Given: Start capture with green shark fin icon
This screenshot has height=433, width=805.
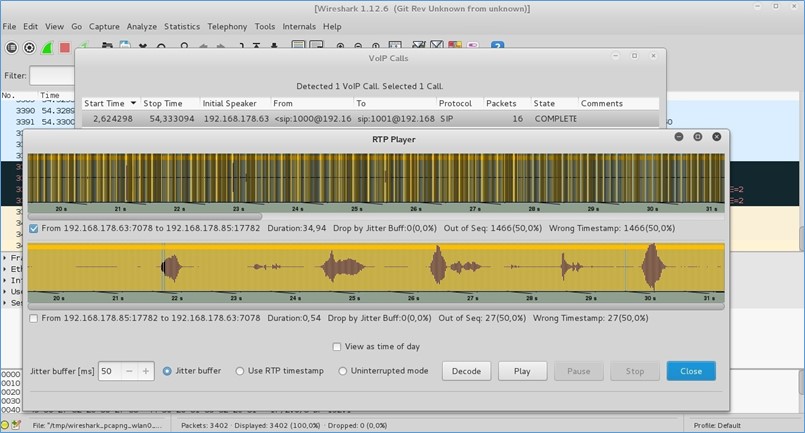Looking at the screenshot, I should (47, 47).
